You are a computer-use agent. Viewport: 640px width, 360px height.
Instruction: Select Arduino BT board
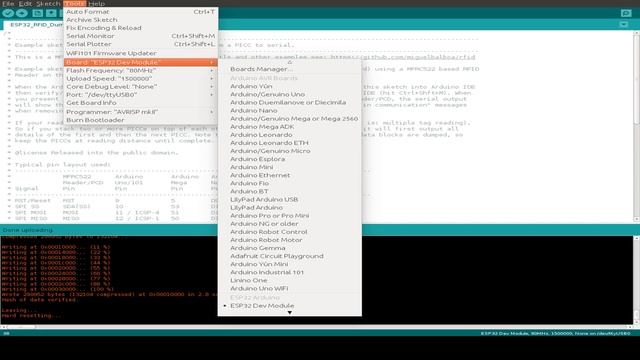(x=289, y=191)
